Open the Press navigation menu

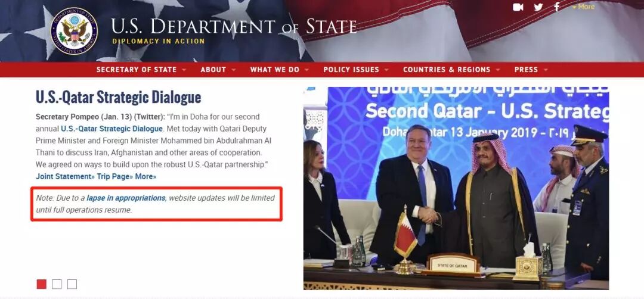(x=526, y=70)
